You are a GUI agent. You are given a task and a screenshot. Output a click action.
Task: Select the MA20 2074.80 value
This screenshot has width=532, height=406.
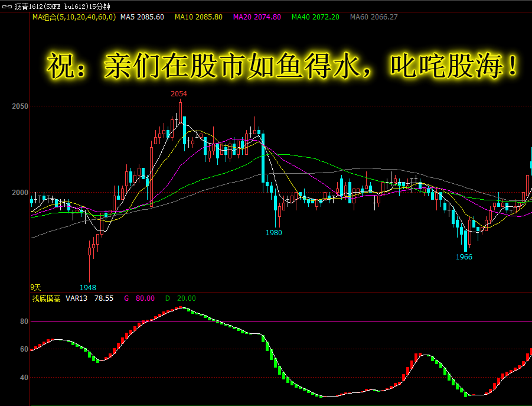coord(257,17)
